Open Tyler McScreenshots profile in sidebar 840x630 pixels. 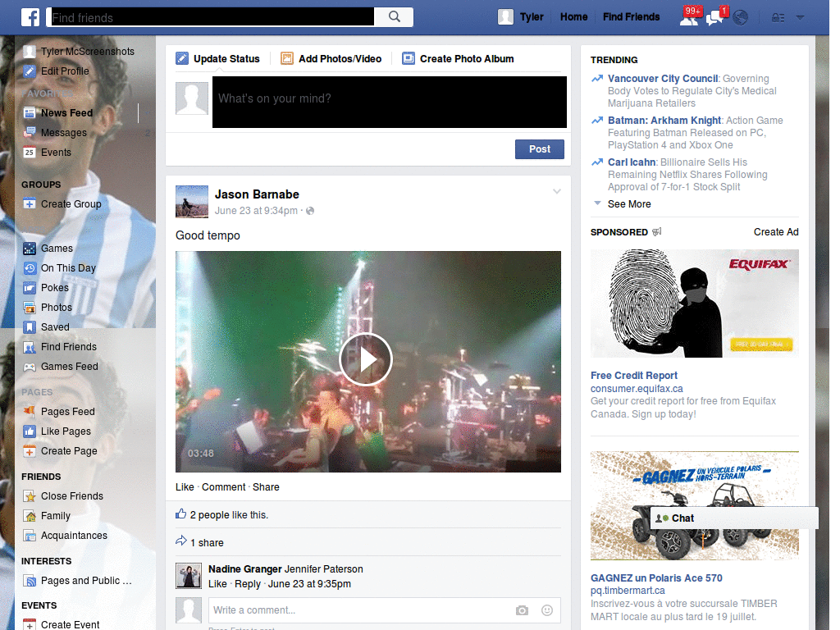87,52
